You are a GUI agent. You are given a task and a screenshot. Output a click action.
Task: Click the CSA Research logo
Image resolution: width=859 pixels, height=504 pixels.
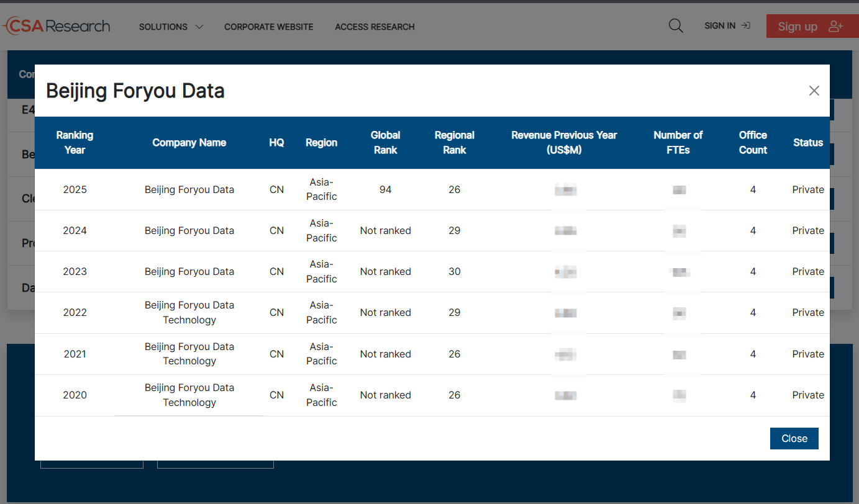coord(56,26)
